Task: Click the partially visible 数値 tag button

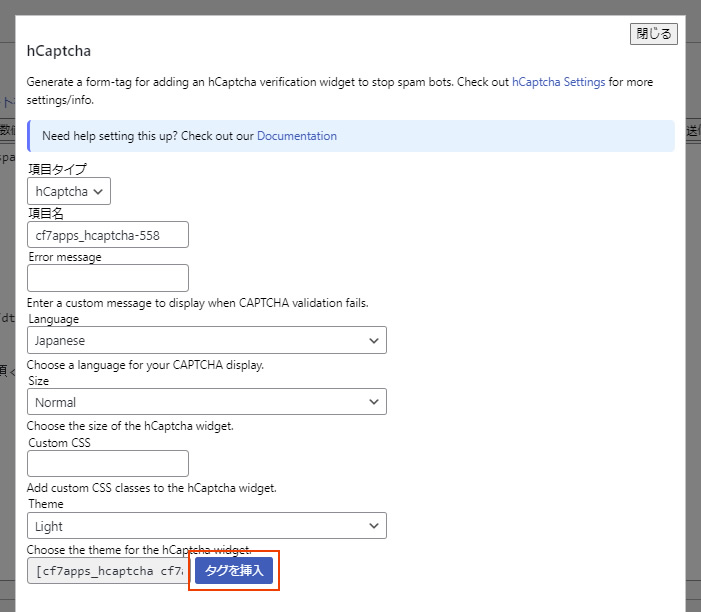Action: (x=7, y=130)
